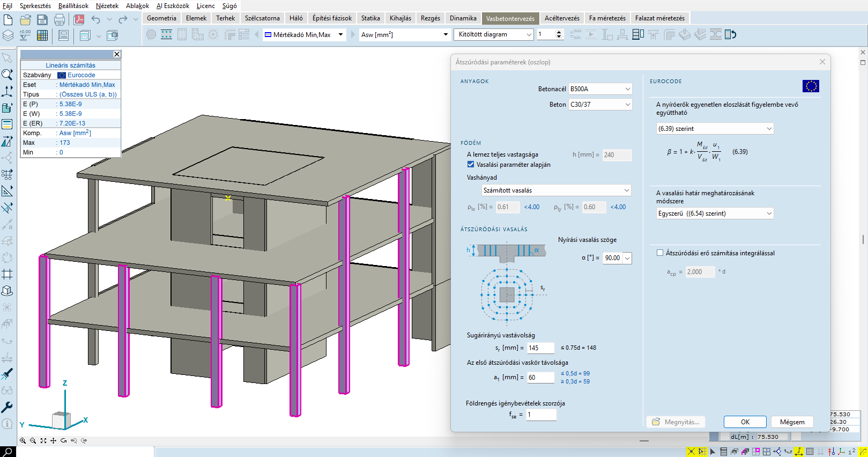Click the Save model floppy disk icon

pyautogui.click(x=42, y=20)
